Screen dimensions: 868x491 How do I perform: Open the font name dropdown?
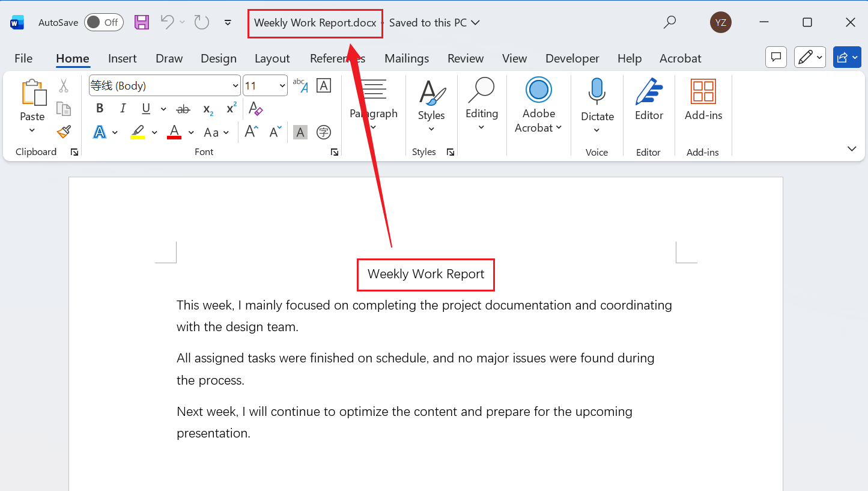click(x=235, y=86)
